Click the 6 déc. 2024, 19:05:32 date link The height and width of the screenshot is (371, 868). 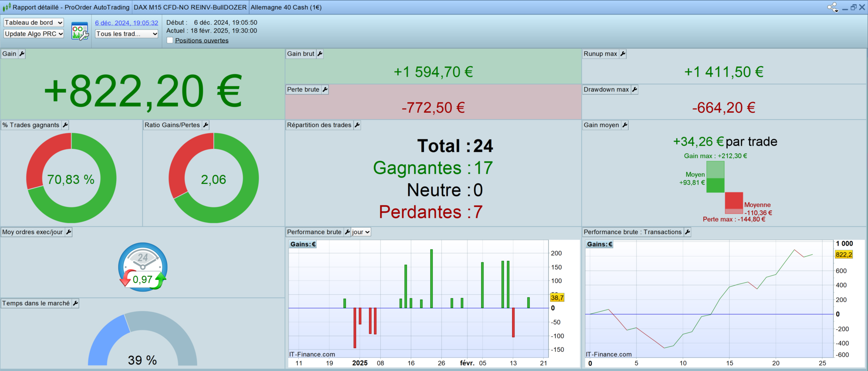[126, 23]
